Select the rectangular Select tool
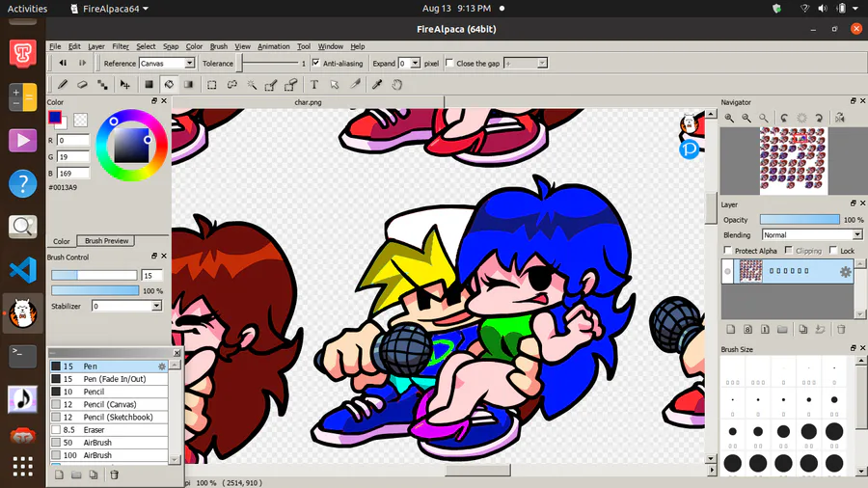 click(x=212, y=85)
